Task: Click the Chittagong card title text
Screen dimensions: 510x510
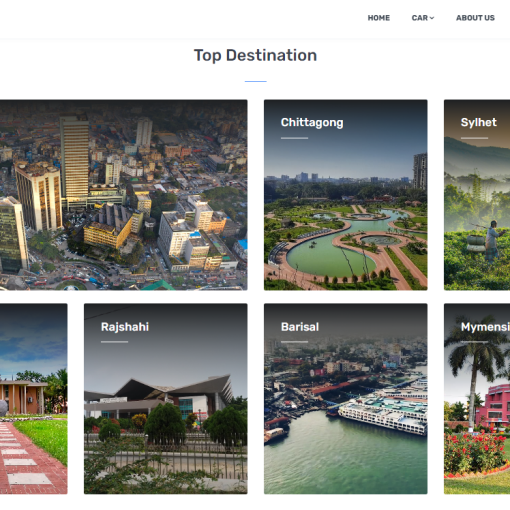Action: coord(312,123)
